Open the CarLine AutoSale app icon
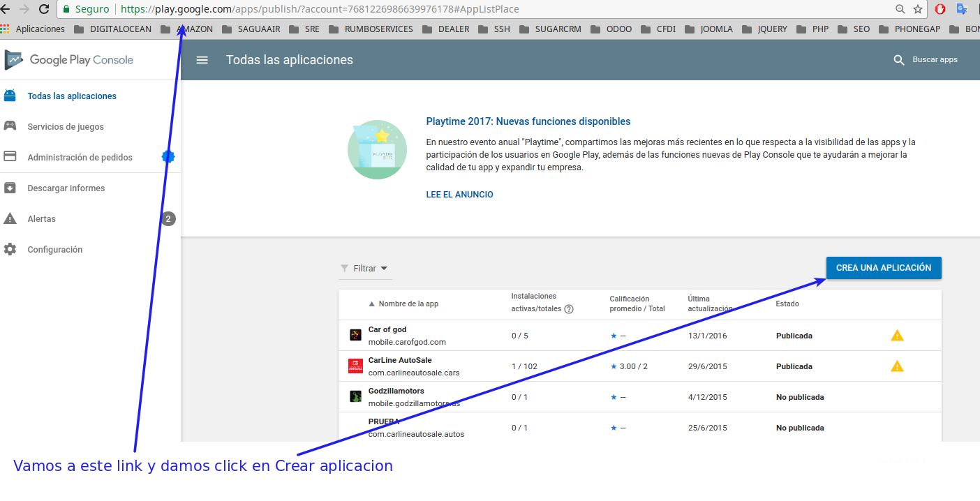The image size is (980, 501). click(355, 366)
